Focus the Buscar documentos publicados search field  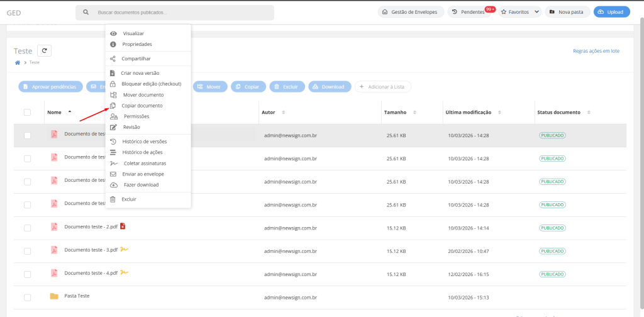pos(182,13)
